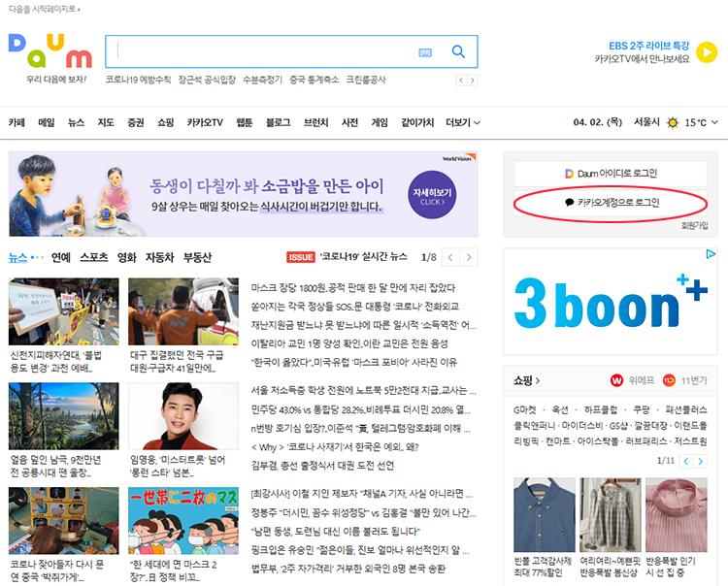Open the 신천지피해자연대 news thumbnail

click(x=64, y=311)
